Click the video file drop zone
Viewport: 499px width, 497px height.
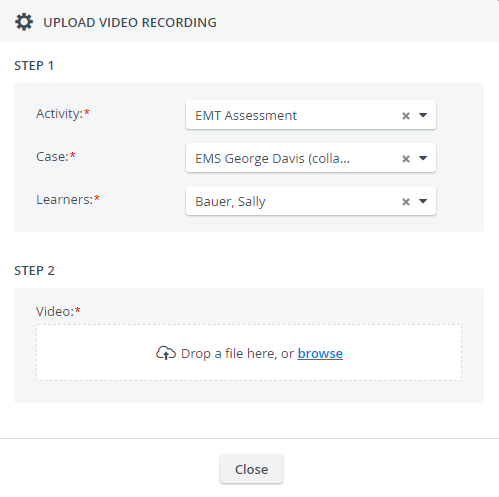(249, 352)
